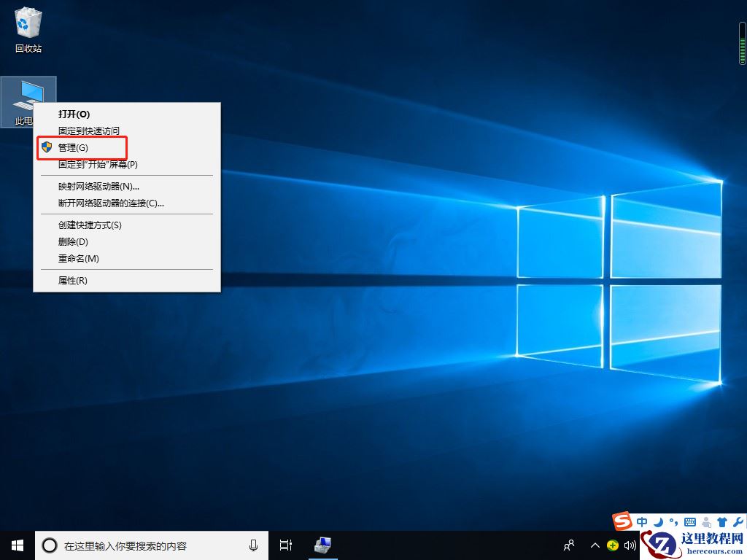Toggle 中 to switch Chinese/English input
The image size is (747, 560).
coord(642,521)
